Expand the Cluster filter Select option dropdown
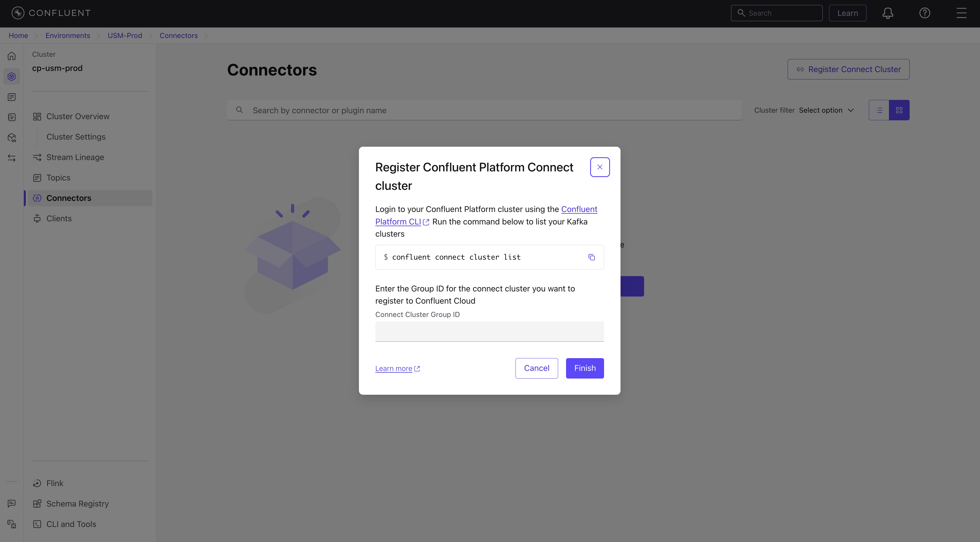The height and width of the screenshot is (542, 980). 826,110
